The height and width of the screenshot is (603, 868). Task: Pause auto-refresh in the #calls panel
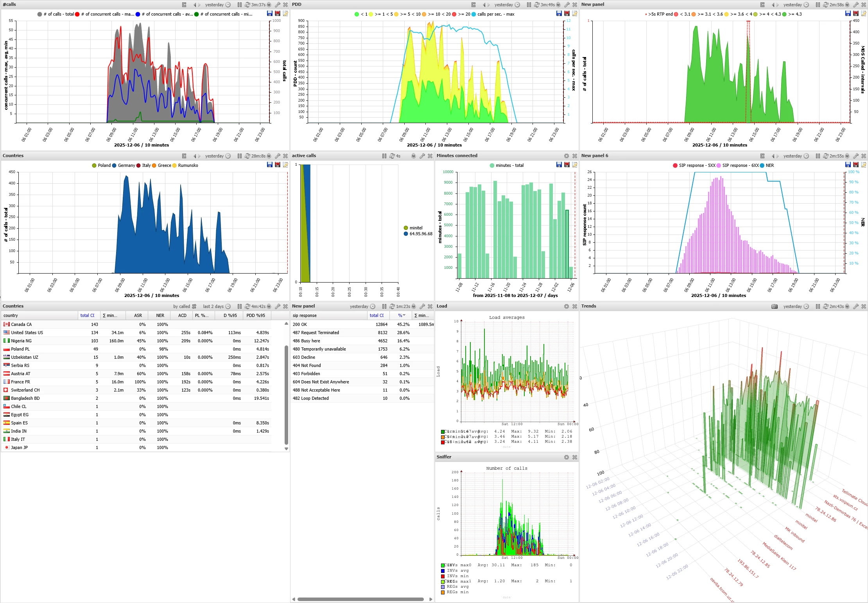coord(240,4)
